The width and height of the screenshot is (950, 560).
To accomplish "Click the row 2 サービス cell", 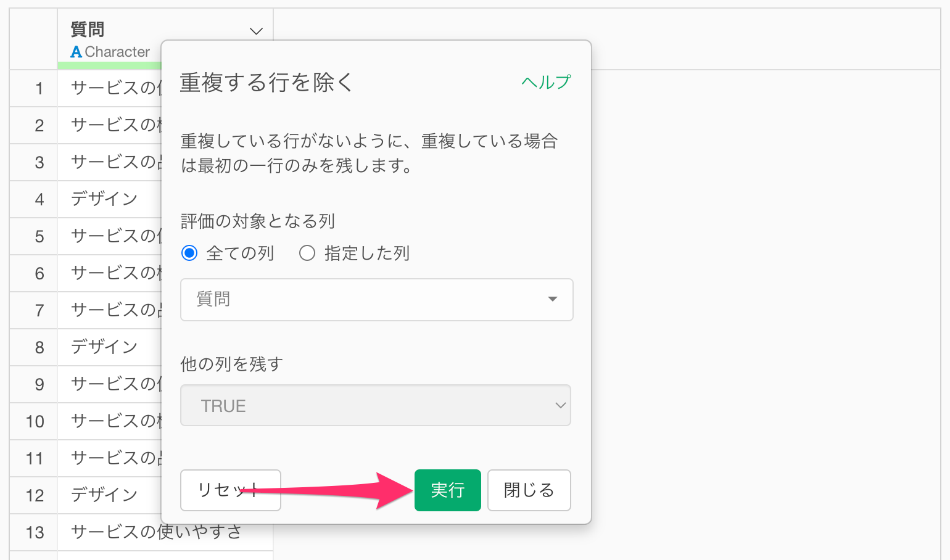I will 110,125.
